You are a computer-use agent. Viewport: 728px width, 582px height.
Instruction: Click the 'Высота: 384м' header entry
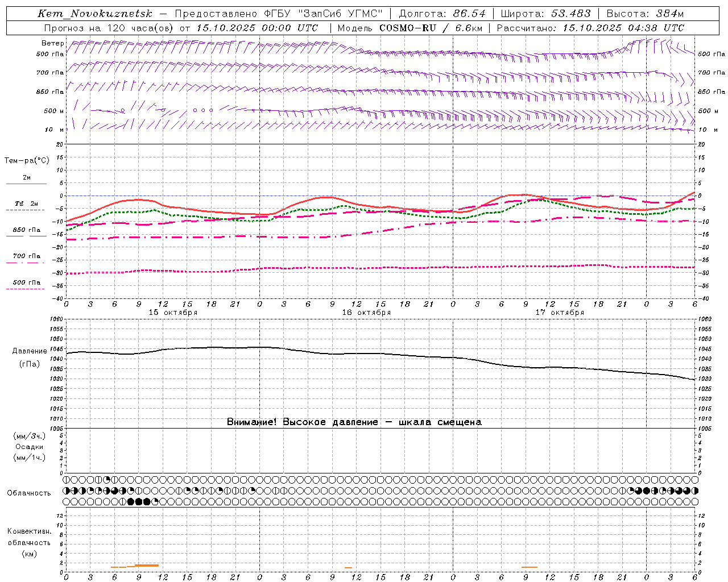coord(645,14)
